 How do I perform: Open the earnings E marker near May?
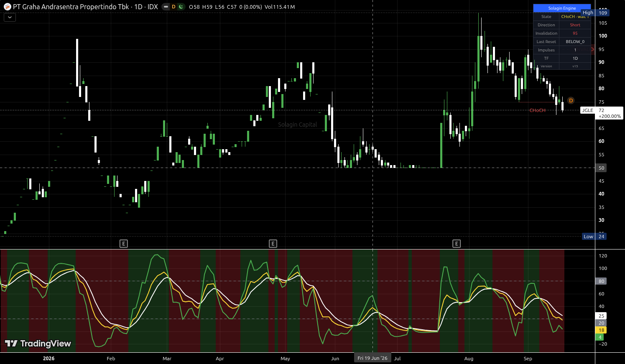[x=273, y=244]
